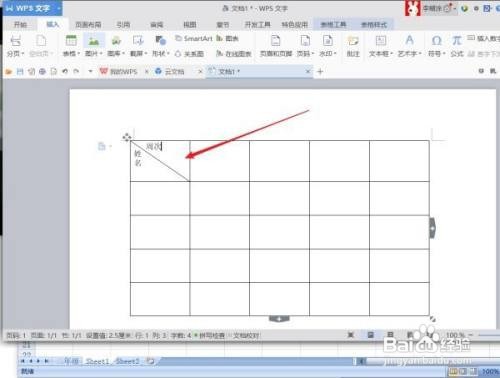This screenshot has height=378, width=500.
Task: Click the add-row handle below the table
Action: (279, 319)
